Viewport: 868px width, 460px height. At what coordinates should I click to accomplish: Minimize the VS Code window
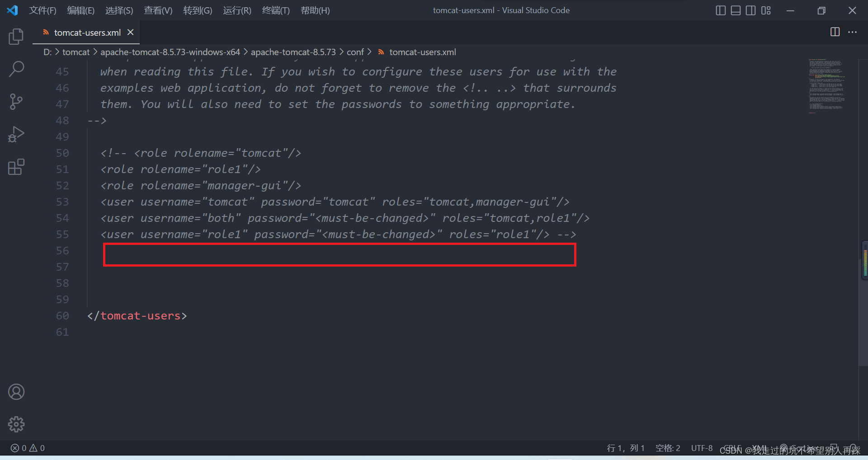790,10
